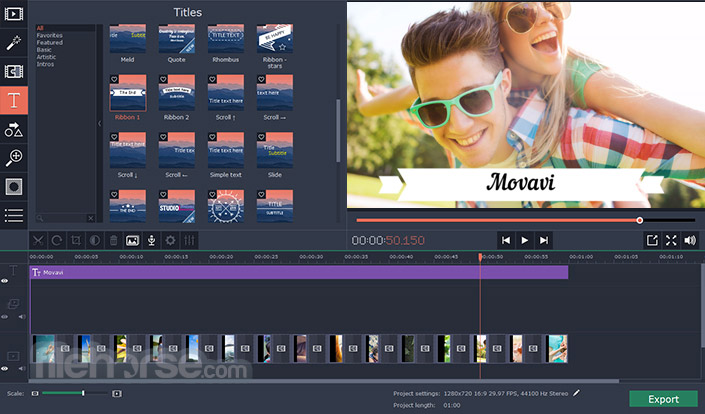Select the last clip on the video track
The image size is (705, 414).
click(558, 348)
